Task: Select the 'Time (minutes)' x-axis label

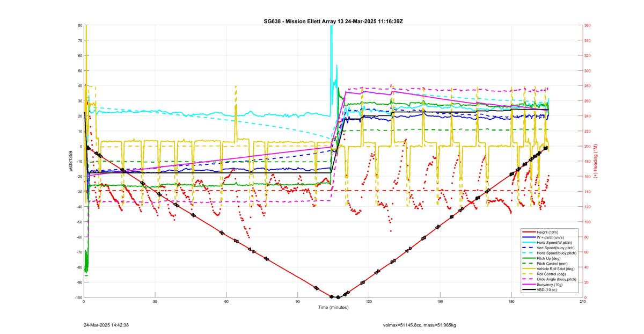Action: (x=333, y=308)
